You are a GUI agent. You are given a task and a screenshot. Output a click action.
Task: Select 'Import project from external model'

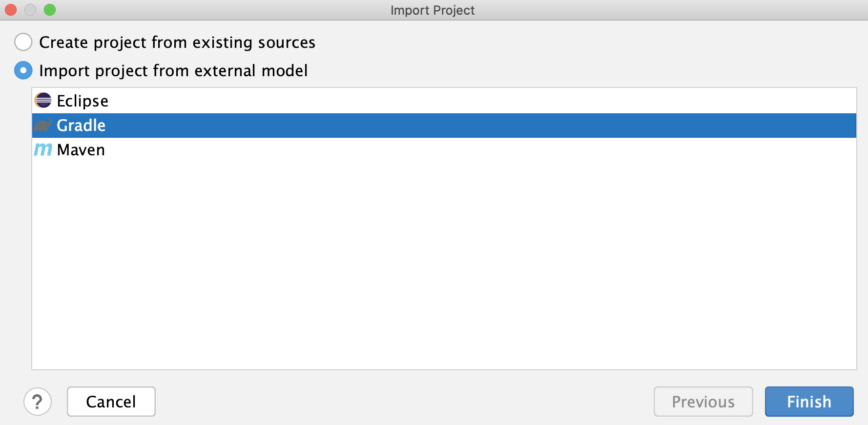click(174, 70)
